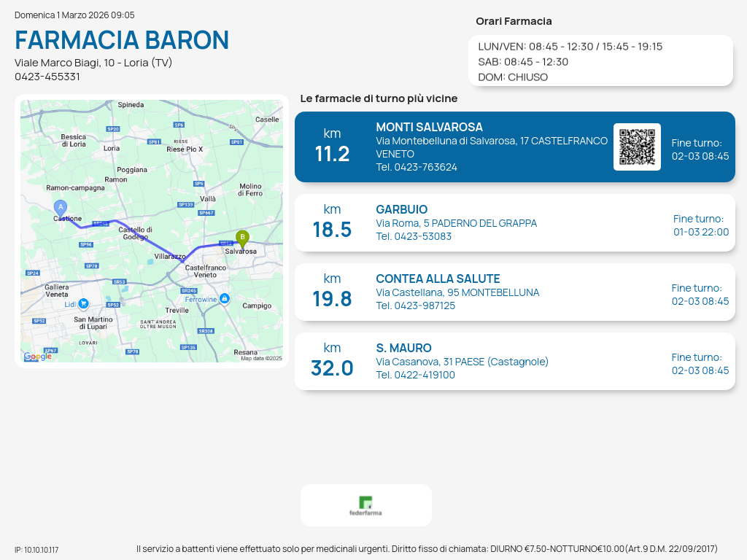Click the Federfarma logo

click(365, 505)
